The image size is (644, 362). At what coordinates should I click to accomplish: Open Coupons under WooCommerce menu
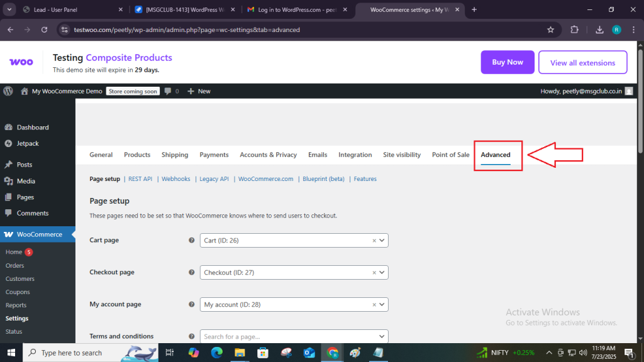coord(18,292)
